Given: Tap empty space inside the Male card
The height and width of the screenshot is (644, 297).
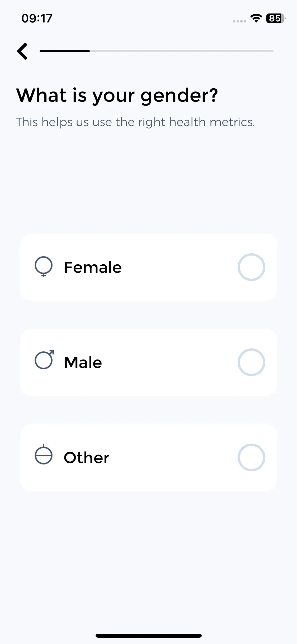Looking at the screenshot, I should click(169, 362).
